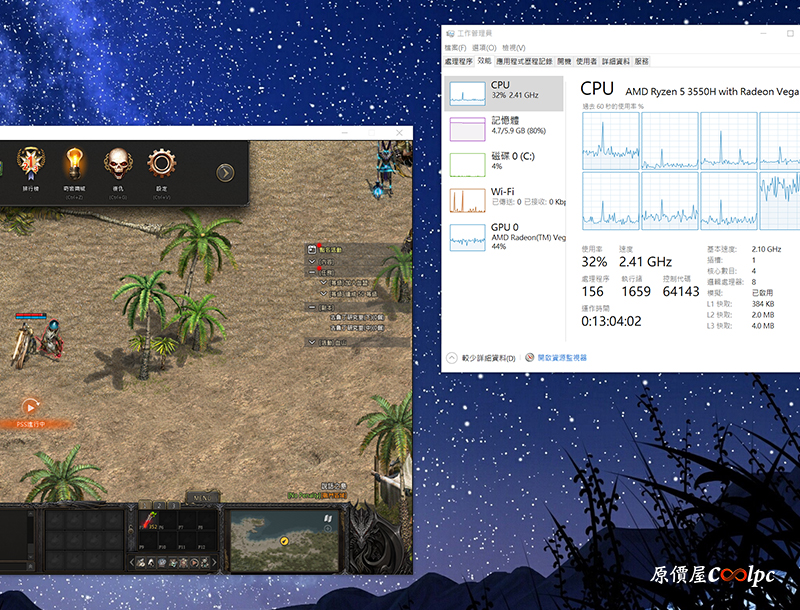Click the yellow player marker on minimap

284,541
